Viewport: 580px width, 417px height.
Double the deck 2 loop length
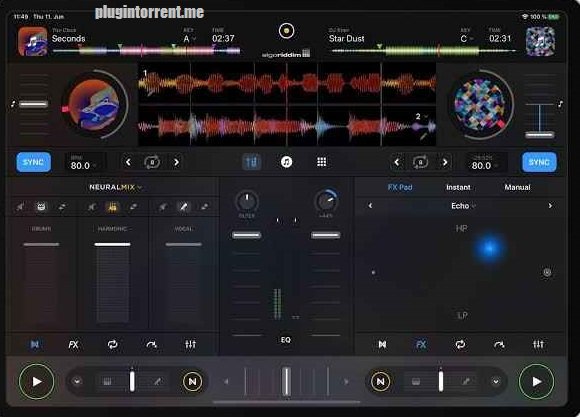445,162
